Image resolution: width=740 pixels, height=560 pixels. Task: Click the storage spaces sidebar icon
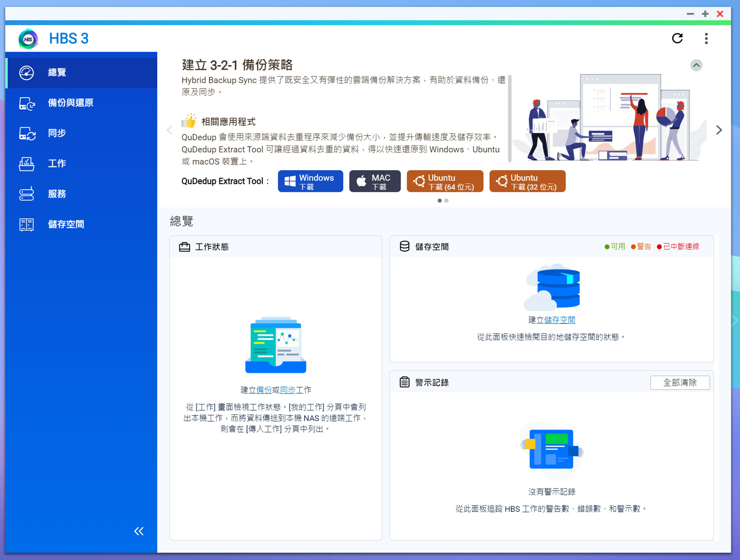27,225
